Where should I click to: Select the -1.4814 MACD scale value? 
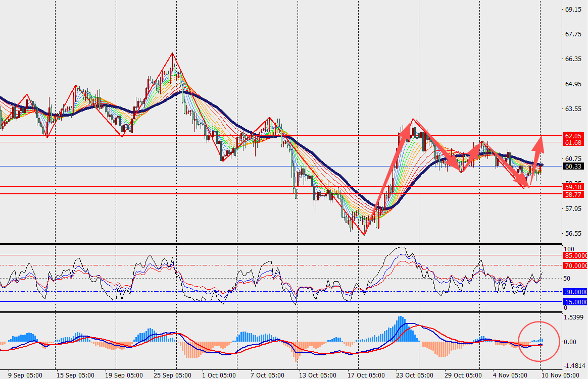(575, 365)
